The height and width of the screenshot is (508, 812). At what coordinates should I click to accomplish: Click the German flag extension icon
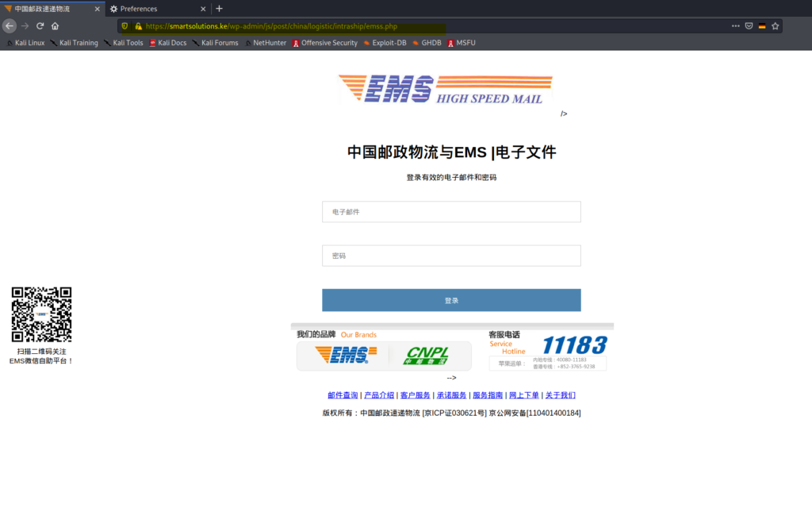tap(762, 26)
